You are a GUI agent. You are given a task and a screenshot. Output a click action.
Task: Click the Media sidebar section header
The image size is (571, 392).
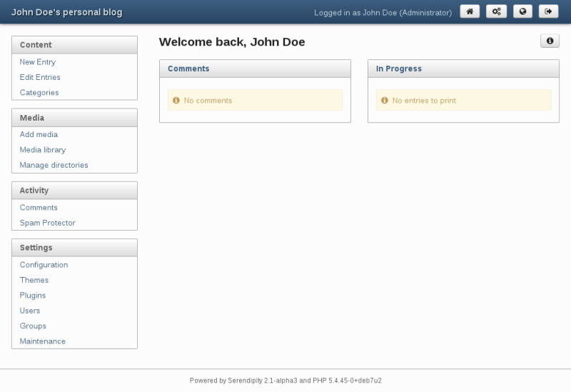74,118
